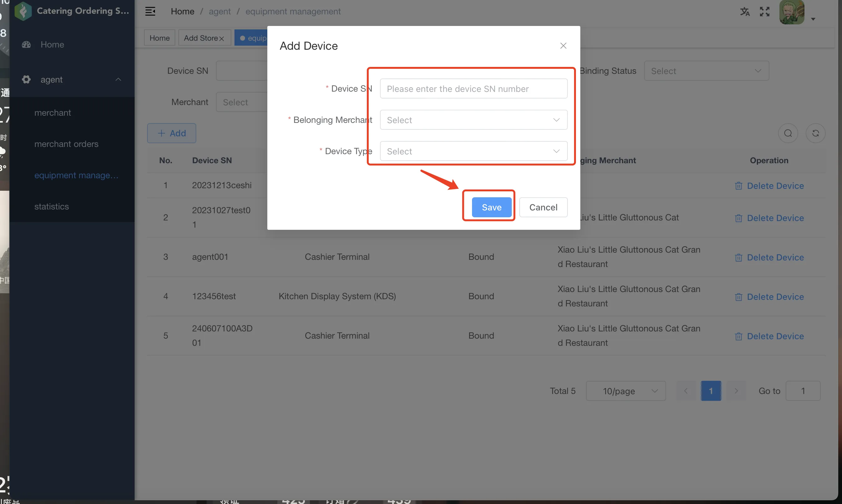
Task: Close the Add Store tab
Action: tap(222, 38)
